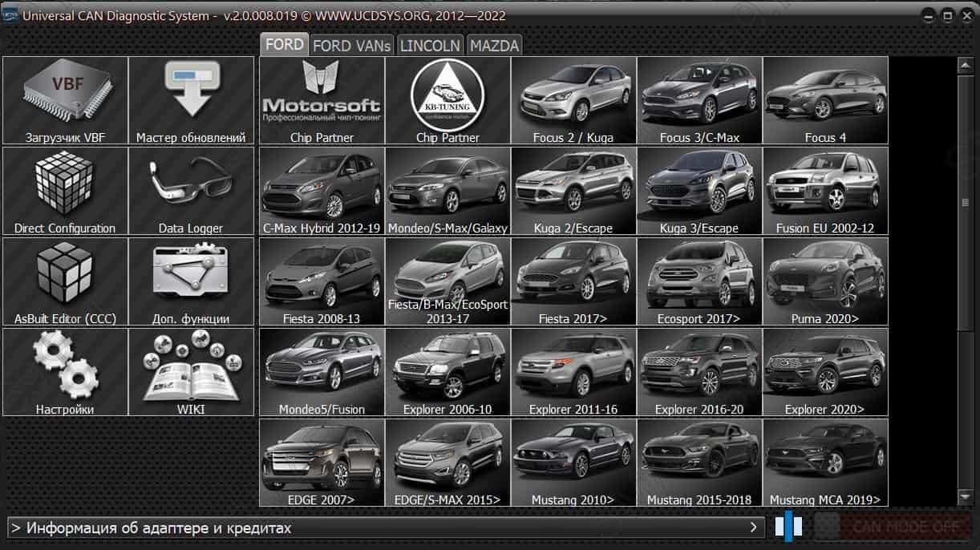The width and height of the screenshot is (980, 550).
Task: Choose Explorer 2011-16
Action: tap(573, 372)
